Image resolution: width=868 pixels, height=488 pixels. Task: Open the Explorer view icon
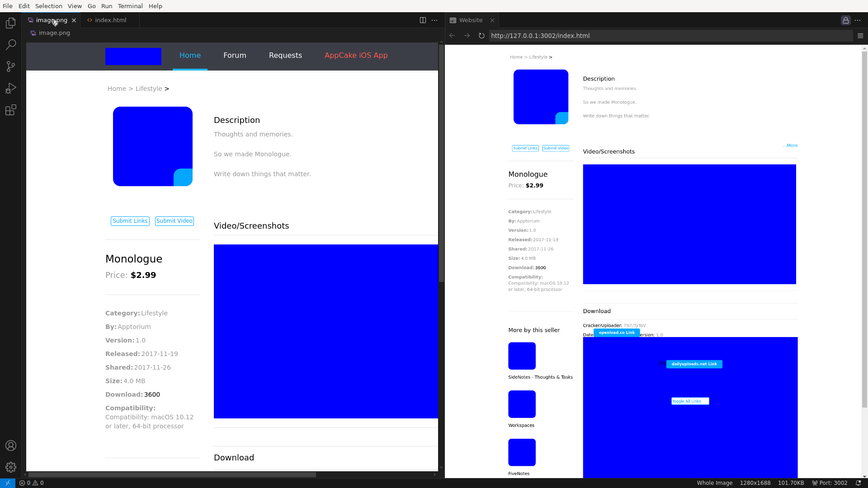11,23
